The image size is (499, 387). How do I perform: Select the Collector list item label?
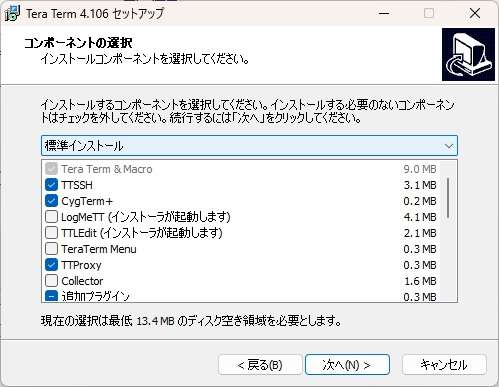tap(82, 281)
